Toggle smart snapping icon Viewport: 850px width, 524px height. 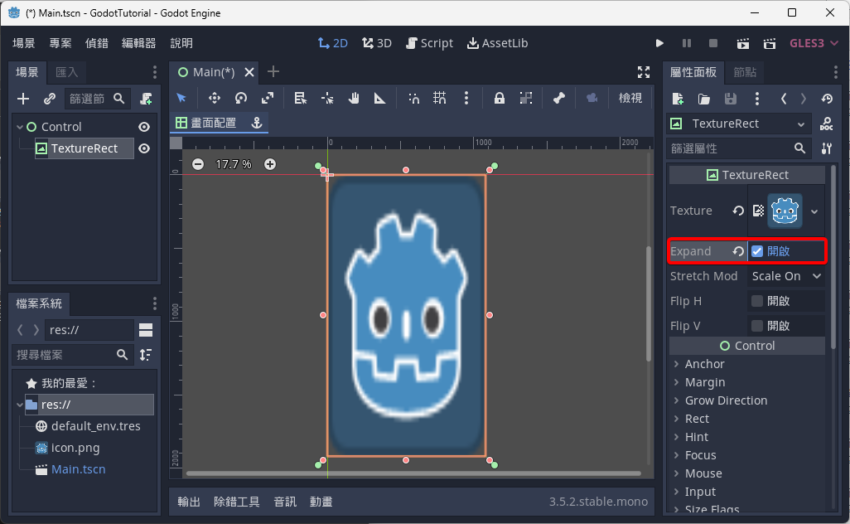pyautogui.click(x=414, y=98)
